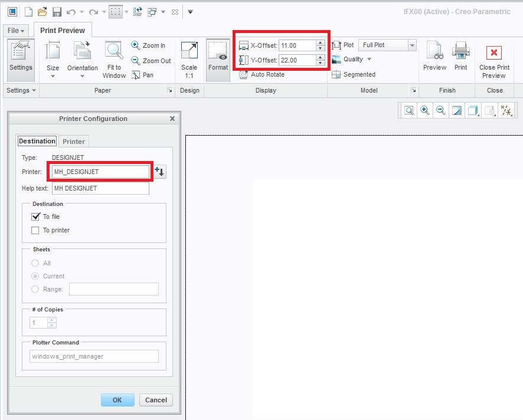
Task: Open the Model group dialog launcher
Action: coord(414,90)
